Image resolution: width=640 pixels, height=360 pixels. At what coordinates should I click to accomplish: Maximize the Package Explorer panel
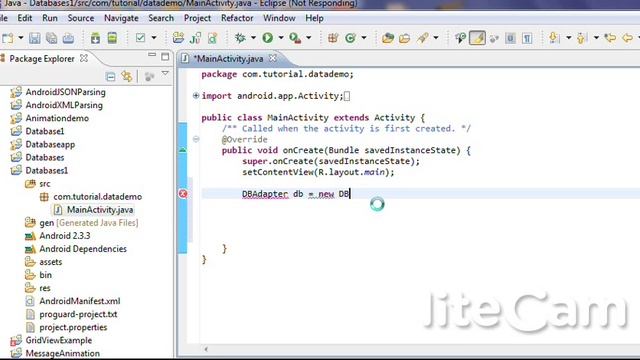click(165, 56)
